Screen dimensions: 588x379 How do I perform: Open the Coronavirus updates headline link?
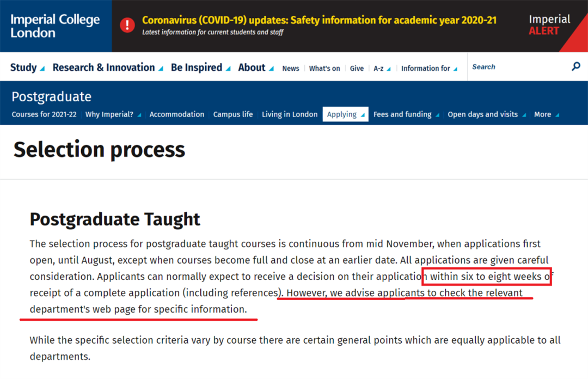click(319, 21)
